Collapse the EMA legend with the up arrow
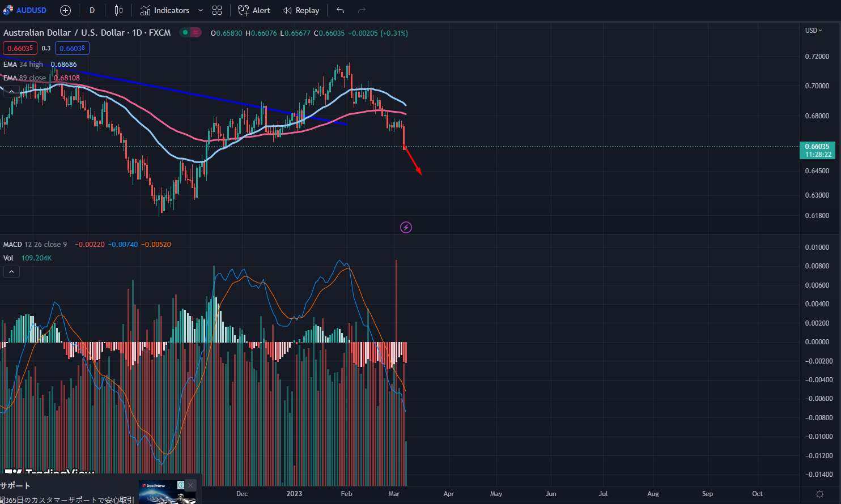The image size is (841, 504). 11,91
